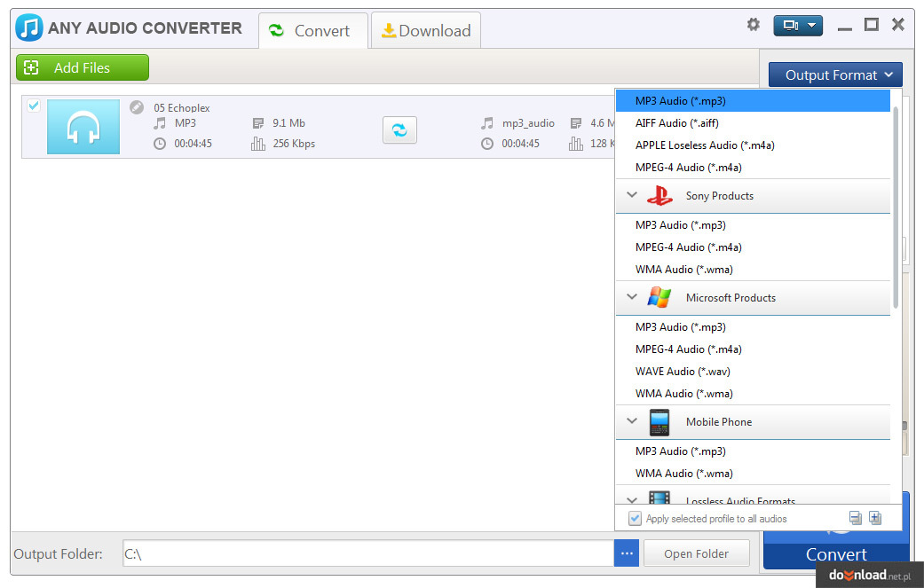This screenshot has width=924, height=588.
Task: Click the headphones thumbnail of 05 Echoplex
Action: coord(83,127)
